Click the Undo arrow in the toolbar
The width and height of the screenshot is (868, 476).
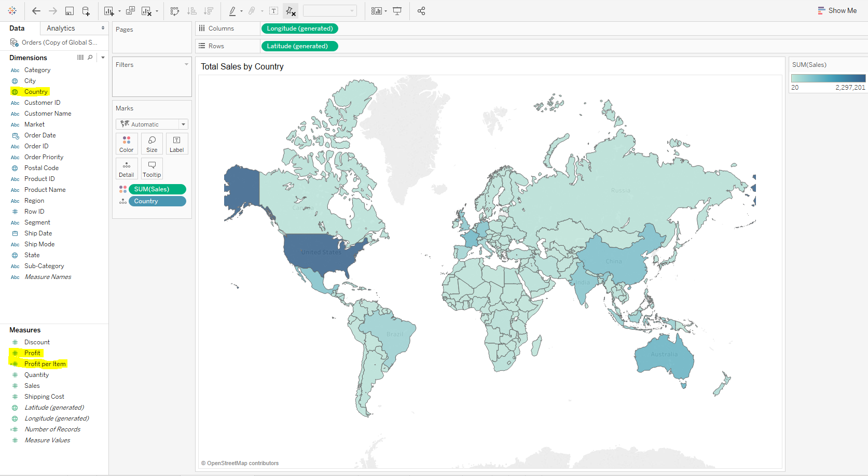pyautogui.click(x=36, y=10)
